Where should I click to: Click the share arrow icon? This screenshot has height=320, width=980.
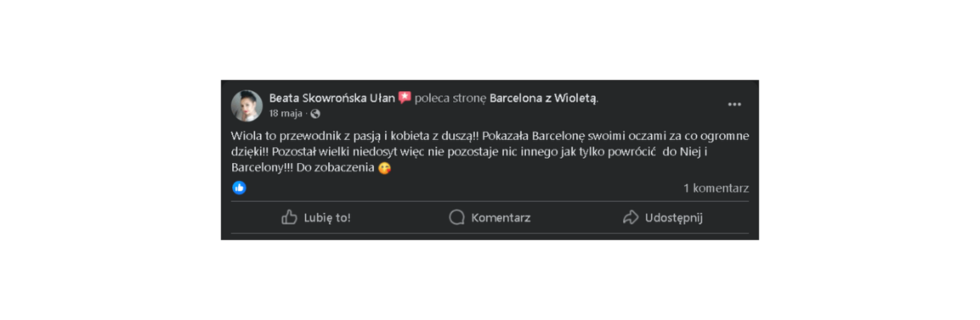point(630,217)
